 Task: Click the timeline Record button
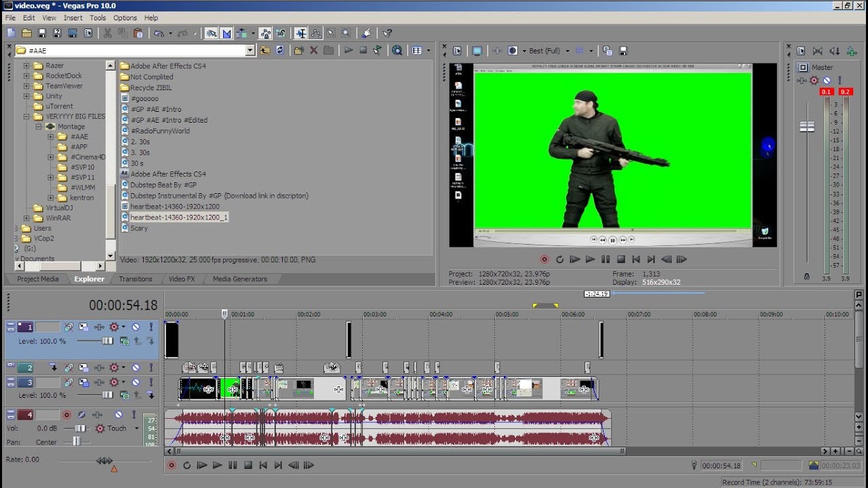172,466
